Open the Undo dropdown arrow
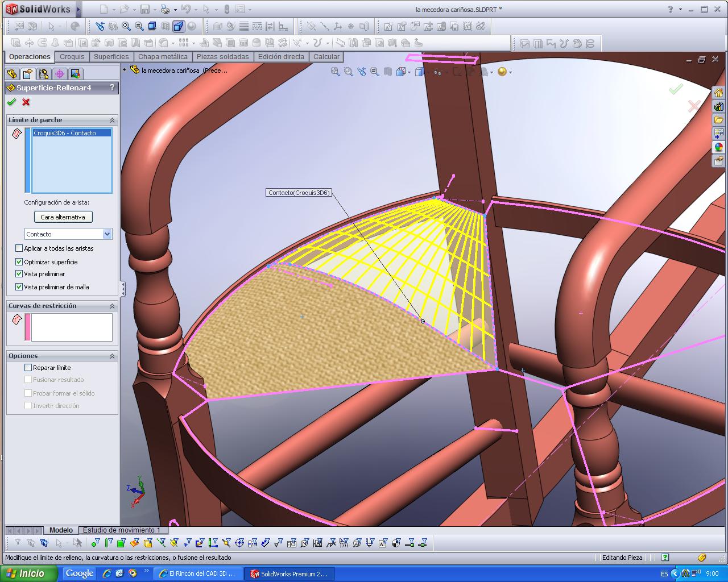The height and width of the screenshot is (582, 728). point(195,10)
